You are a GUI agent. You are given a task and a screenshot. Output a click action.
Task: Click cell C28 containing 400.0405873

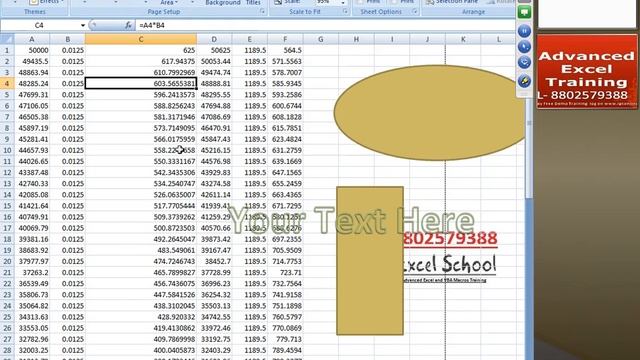[x=141, y=350]
